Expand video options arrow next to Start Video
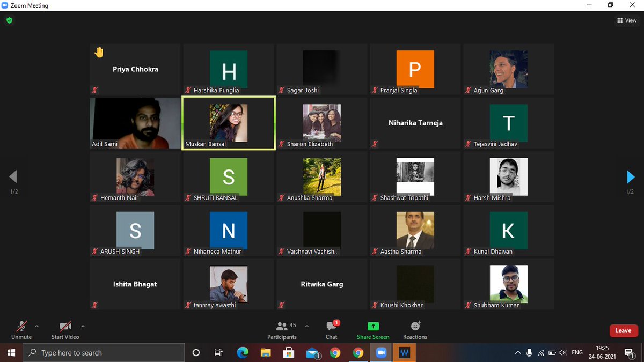Image resolution: width=644 pixels, height=362 pixels. point(83,326)
